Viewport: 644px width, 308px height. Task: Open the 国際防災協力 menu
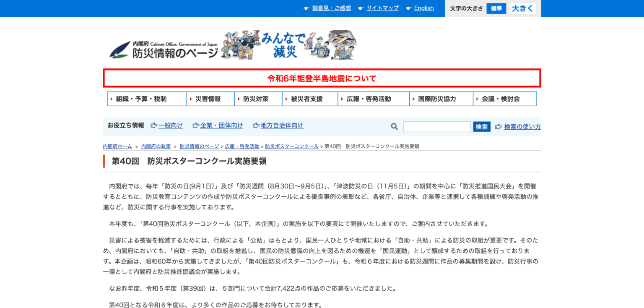pos(441,99)
